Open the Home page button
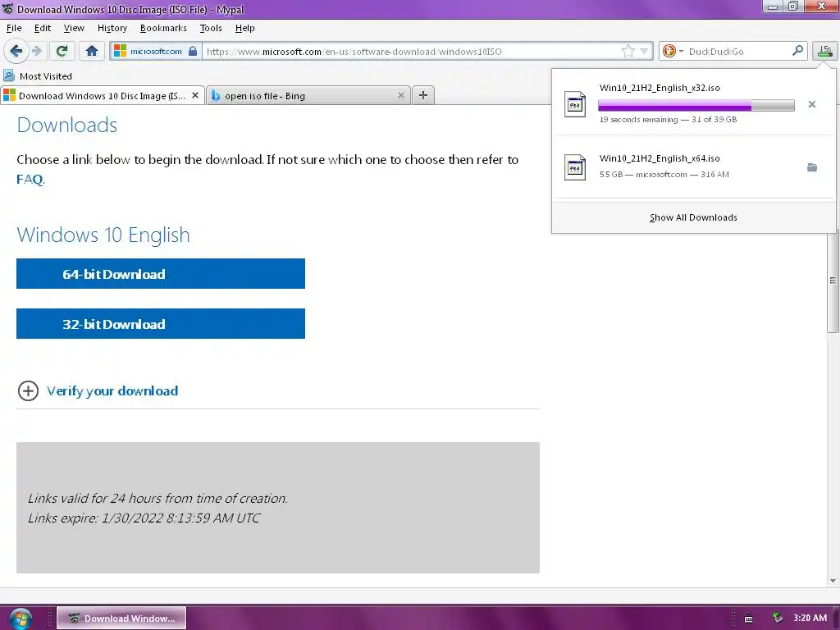The image size is (840, 630). [x=92, y=52]
